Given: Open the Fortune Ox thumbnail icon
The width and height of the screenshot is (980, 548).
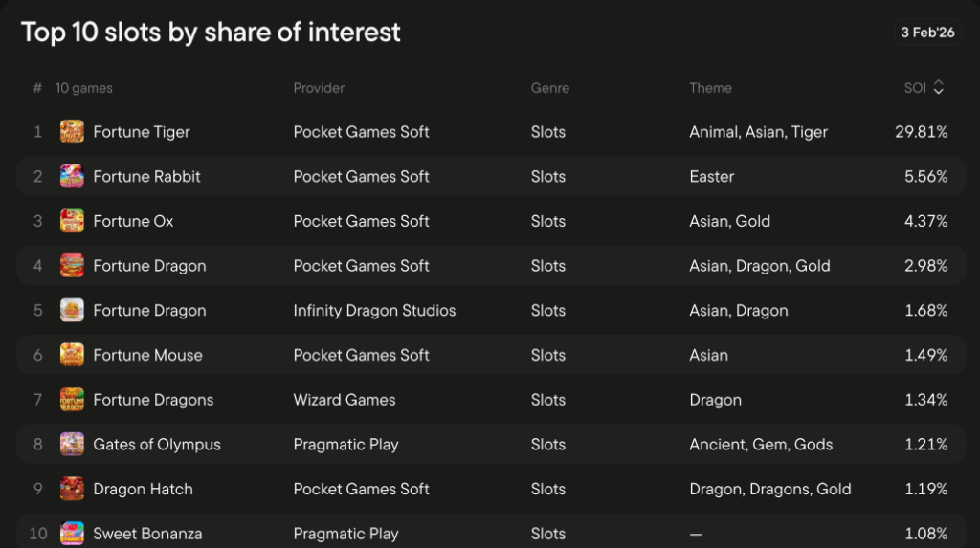Looking at the screenshot, I should [x=72, y=221].
